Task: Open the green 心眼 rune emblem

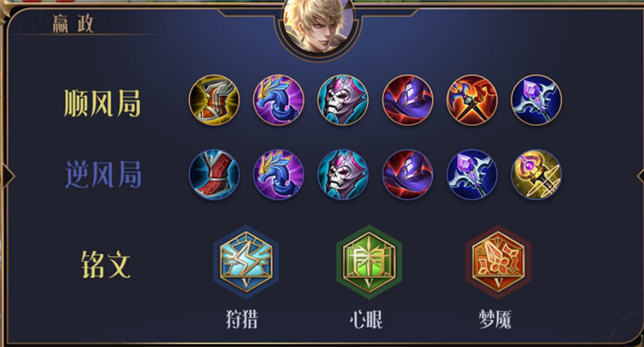Action: (369, 262)
